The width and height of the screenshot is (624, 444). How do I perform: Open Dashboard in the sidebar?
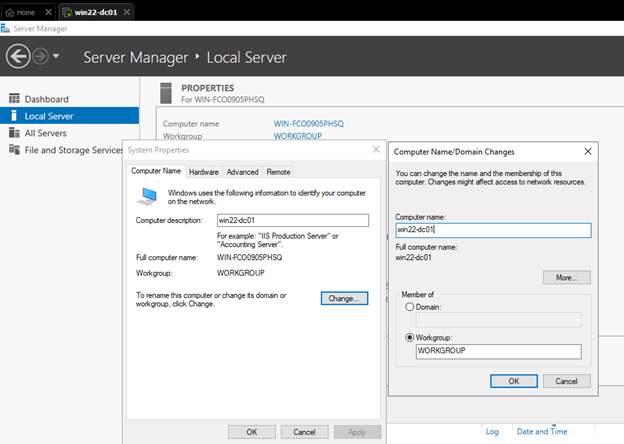coord(46,99)
